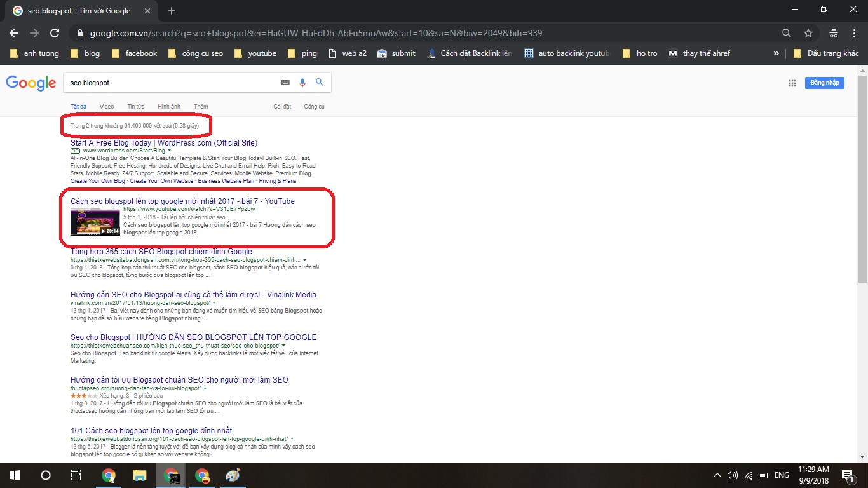Open the blog bookmark folder
Screen dimensions: 868x488
point(85,53)
